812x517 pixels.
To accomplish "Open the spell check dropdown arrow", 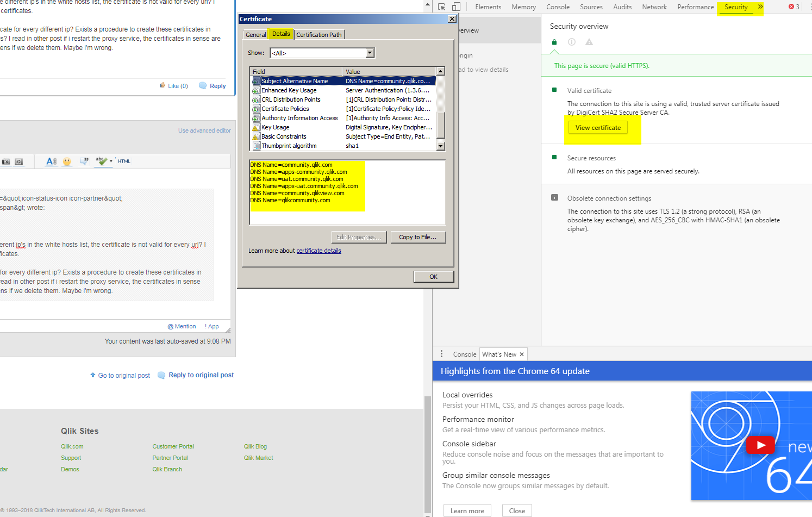I will 111,161.
